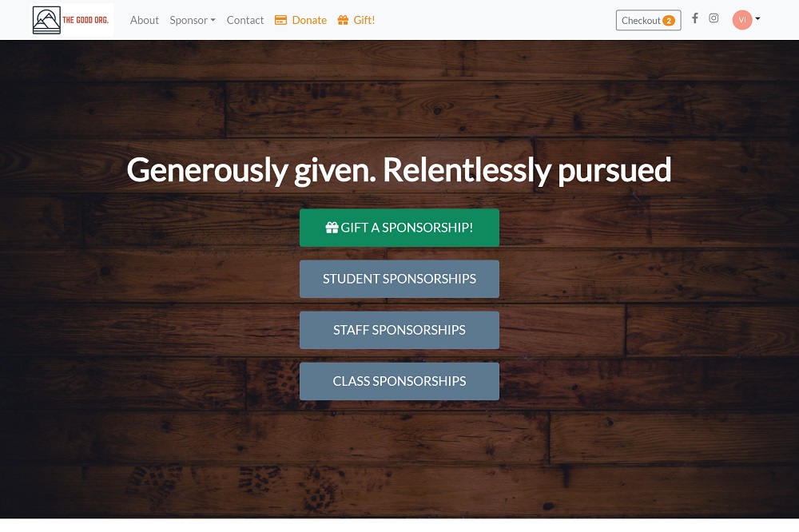Click the gift box icon in navbar
799x532 pixels.
tap(343, 21)
